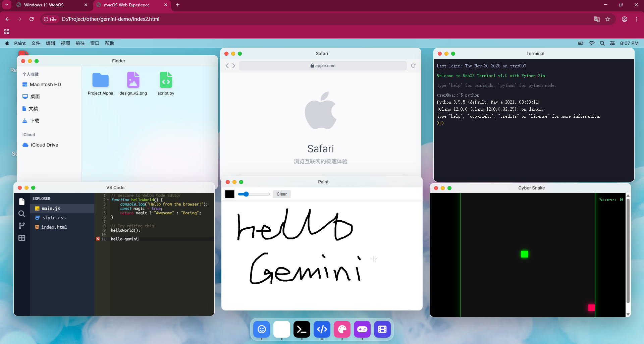Expand the browser tab search dropdown arrow

pos(6,5)
